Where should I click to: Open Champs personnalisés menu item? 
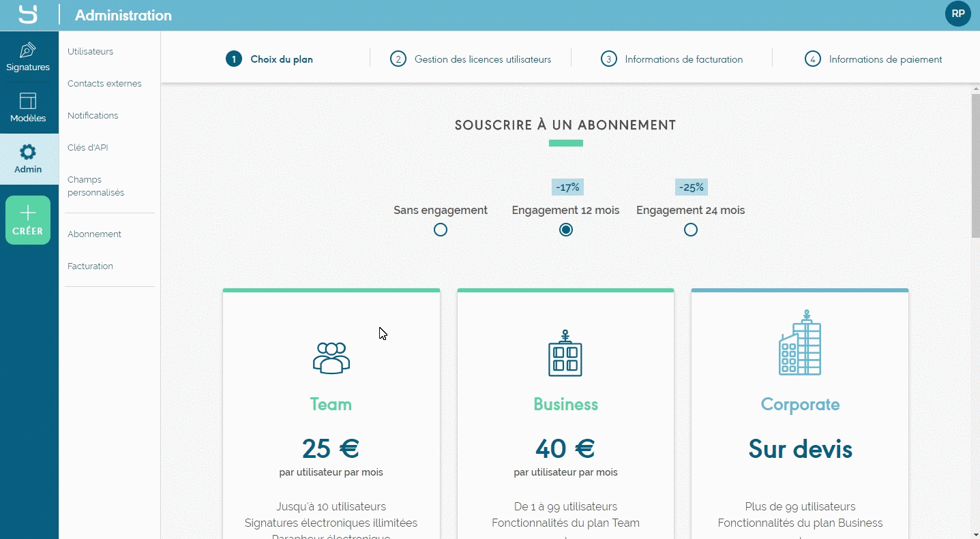point(96,186)
